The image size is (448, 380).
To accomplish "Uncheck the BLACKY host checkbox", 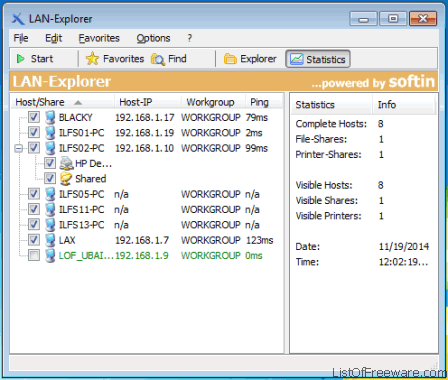I will (34, 117).
